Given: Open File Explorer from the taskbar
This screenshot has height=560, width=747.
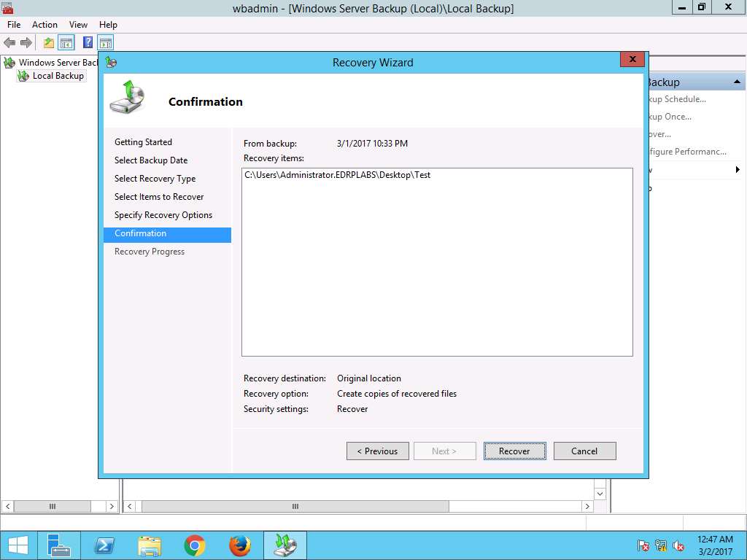Looking at the screenshot, I should pyautogui.click(x=149, y=545).
